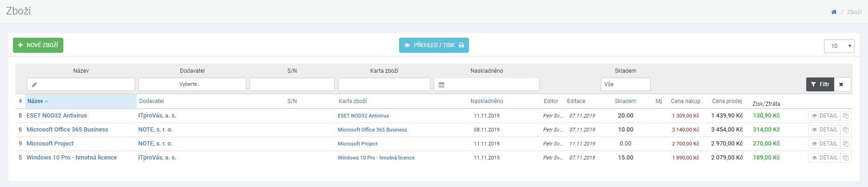Open Microsoft Project karta zboží link

358,144
